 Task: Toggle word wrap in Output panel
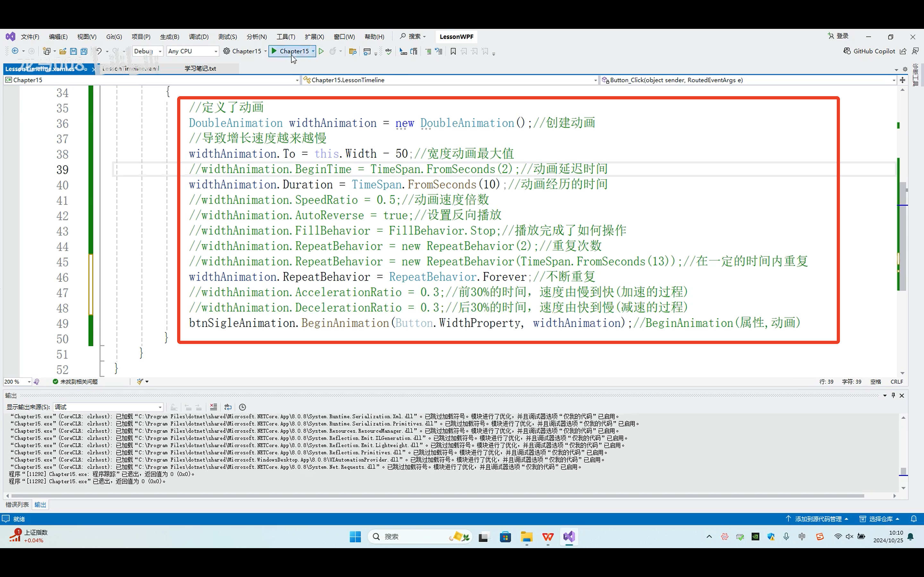[228, 407]
